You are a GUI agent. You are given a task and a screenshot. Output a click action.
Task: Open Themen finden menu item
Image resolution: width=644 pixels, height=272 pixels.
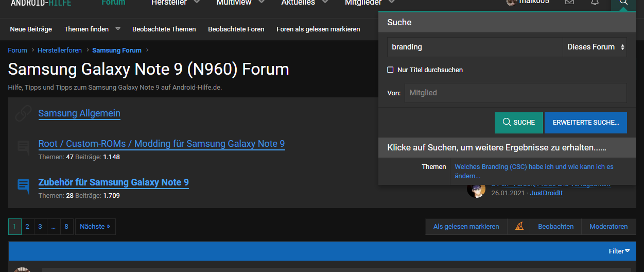pyautogui.click(x=86, y=29)
